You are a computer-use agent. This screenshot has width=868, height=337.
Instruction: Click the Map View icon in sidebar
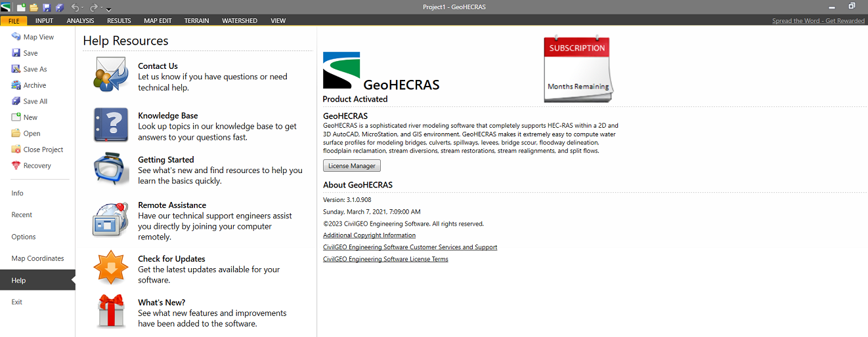16,37
